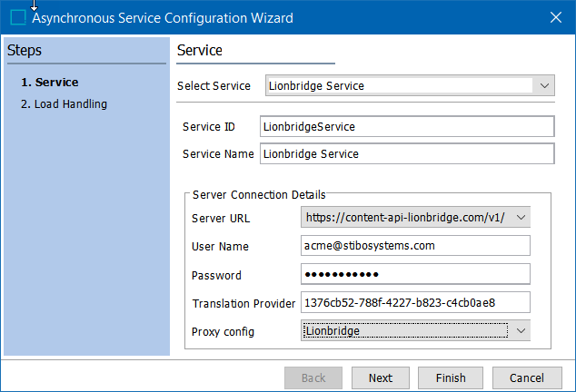The height and width of the screenshot is (392, 576).
Task: Close the Asynchronous Service Configuration Wizard
Action: (x=555, y=17)
